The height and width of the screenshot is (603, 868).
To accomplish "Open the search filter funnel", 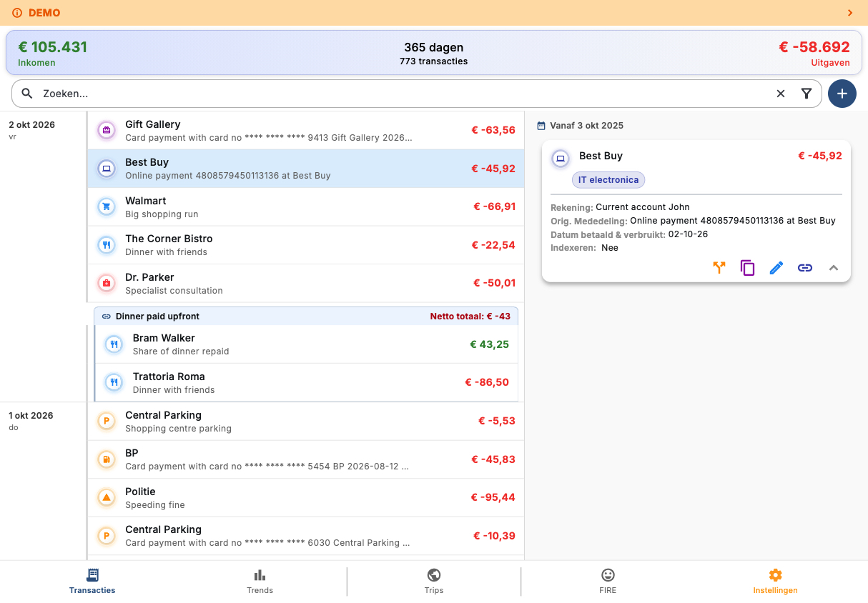I will pyautogui.click(x=807, y=94).
